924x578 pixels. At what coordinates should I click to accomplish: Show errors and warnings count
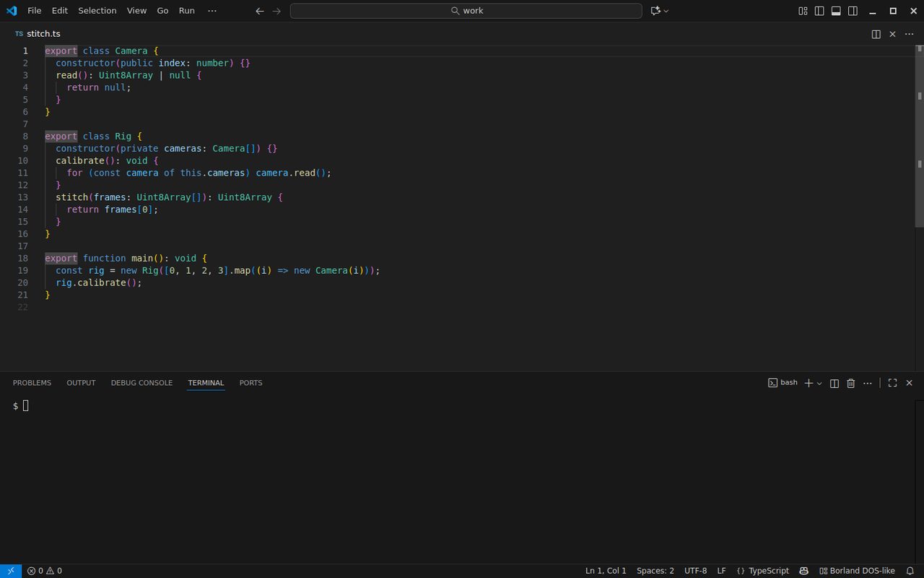point(45,571)
